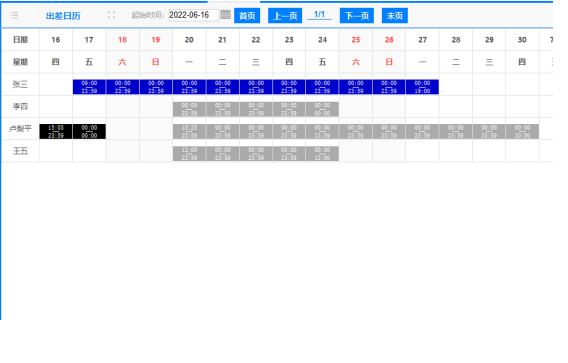The width and height of the screenshot is (568, 363).
Task: Select the 卢俐平 row name
Action: click(x=20, y=129)
